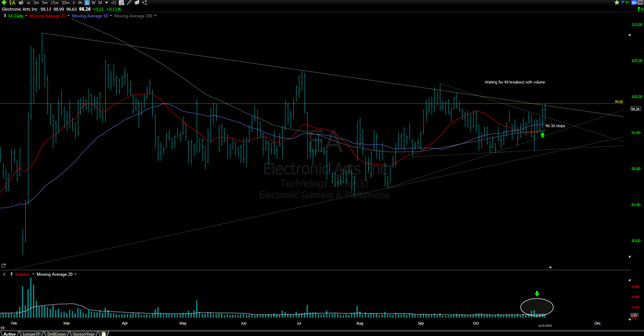The height and width of the screenshot is (336, 644).
Task: Click the Dec month axis label
Action: click(598, 323)
